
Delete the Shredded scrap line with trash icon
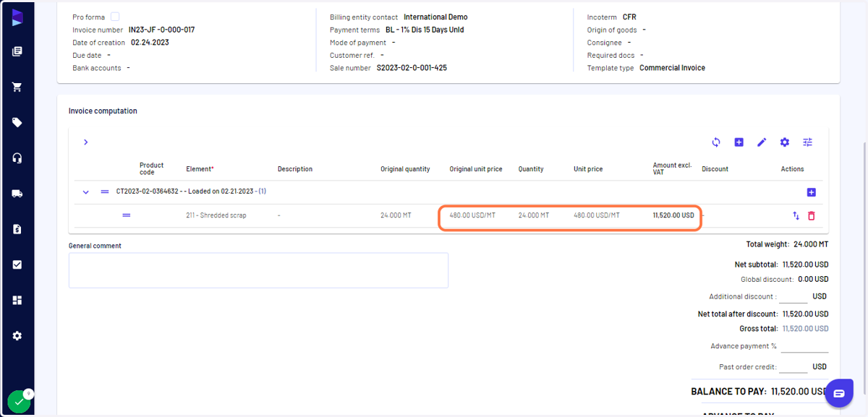click(x=812, y=215)
